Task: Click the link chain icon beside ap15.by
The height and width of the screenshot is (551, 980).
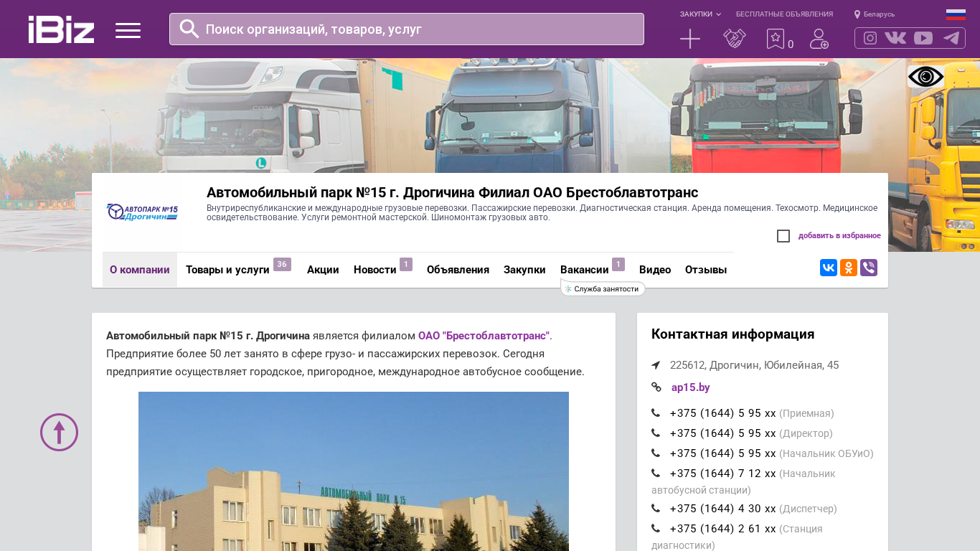Action: tap(656, 387)
